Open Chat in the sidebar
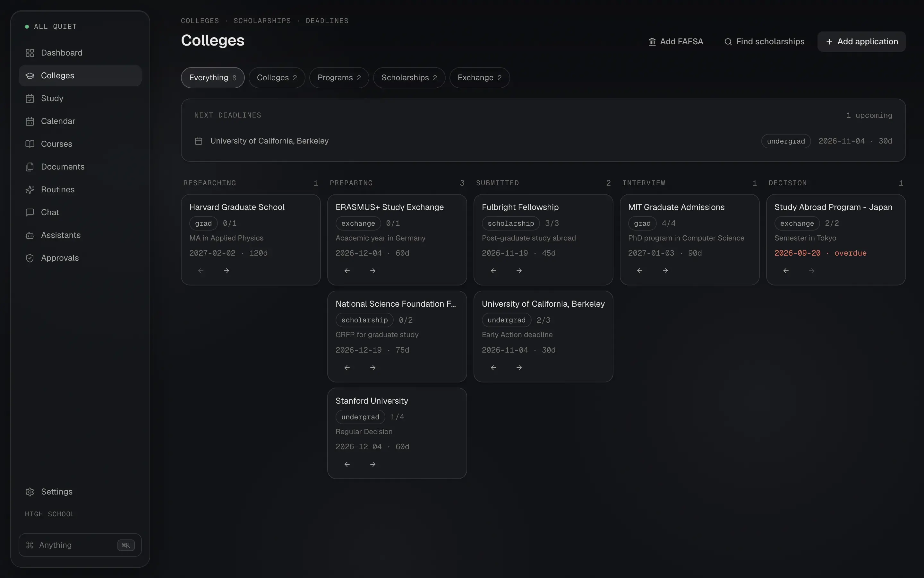The image size is (924, 578). 80,212
